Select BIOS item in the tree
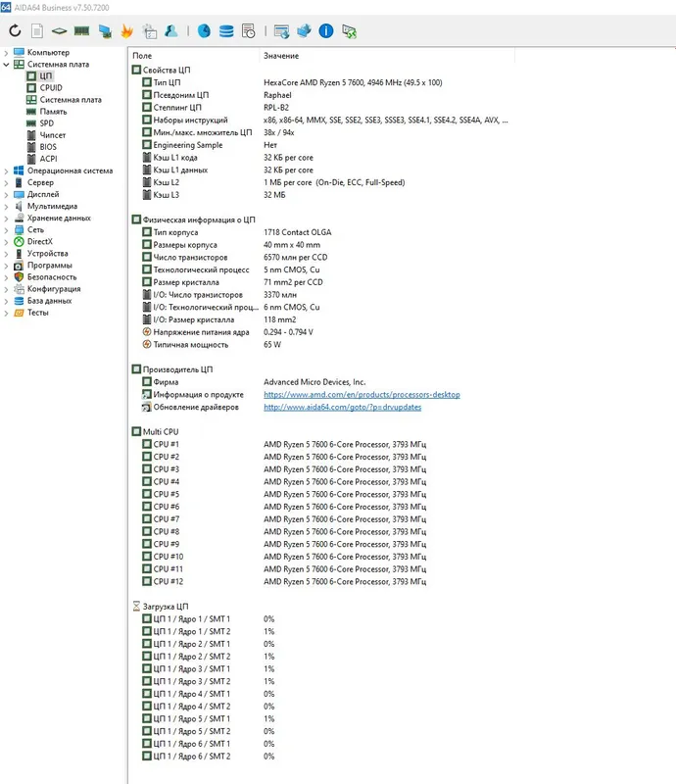 pyautogui.click(x=48, y=147)
